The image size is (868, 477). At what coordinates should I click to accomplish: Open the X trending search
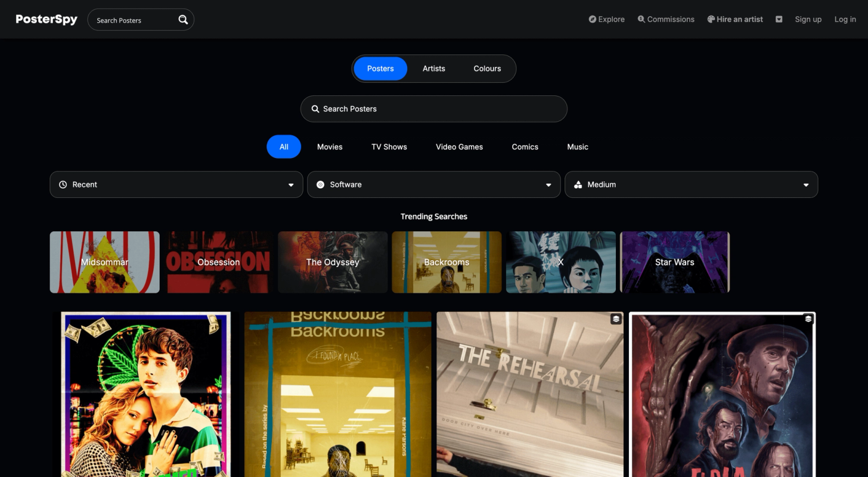561,262
